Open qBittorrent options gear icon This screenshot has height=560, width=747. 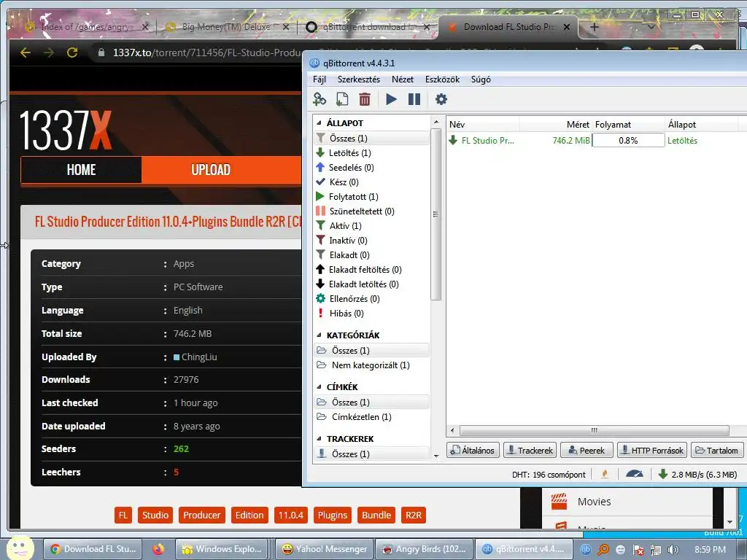(x=441, y=99)
